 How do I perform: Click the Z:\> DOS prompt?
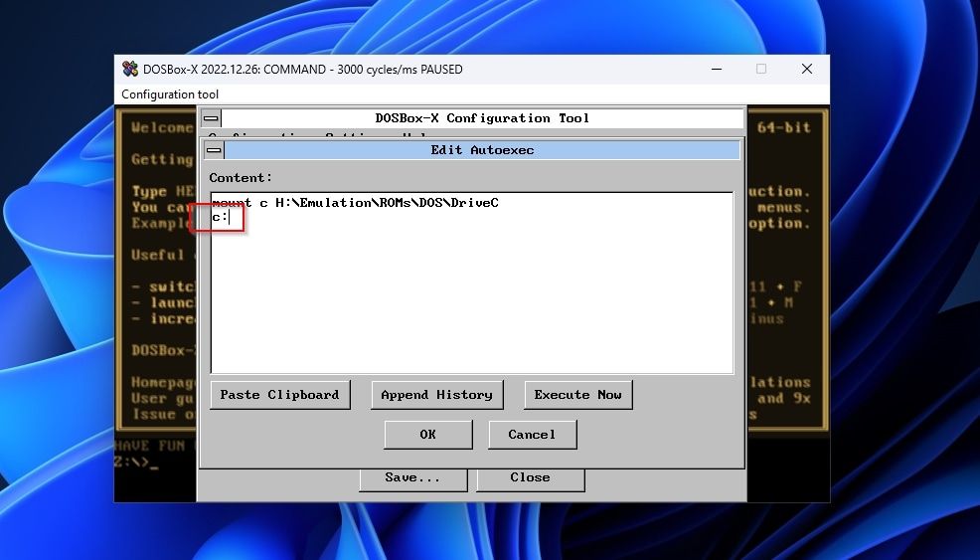135,463
